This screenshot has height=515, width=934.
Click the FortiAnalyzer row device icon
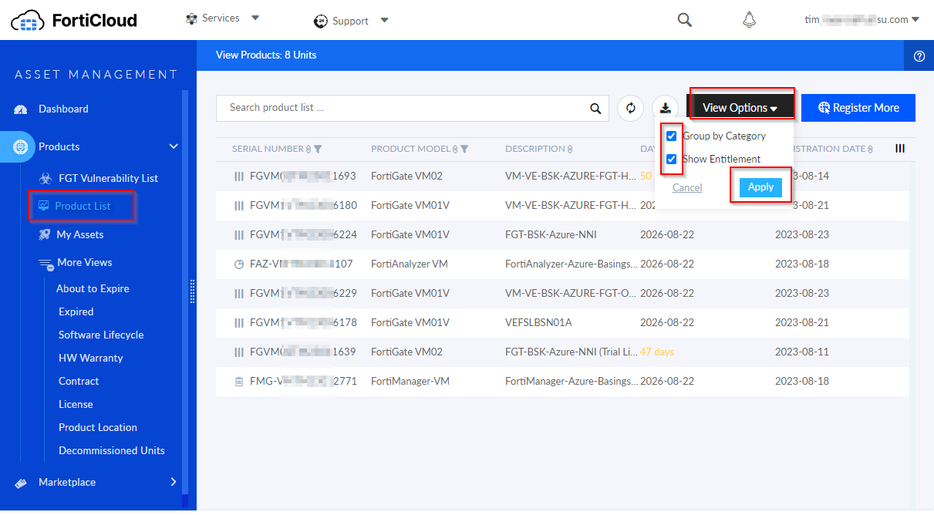239,264
